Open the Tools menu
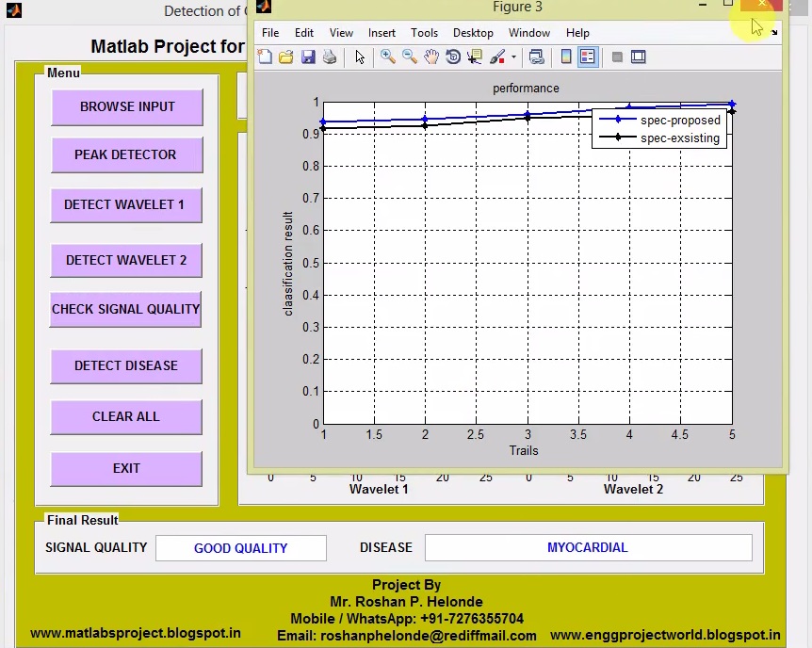Image resolution: width=812 pixels, height=648 pixels. coord(424,32)
